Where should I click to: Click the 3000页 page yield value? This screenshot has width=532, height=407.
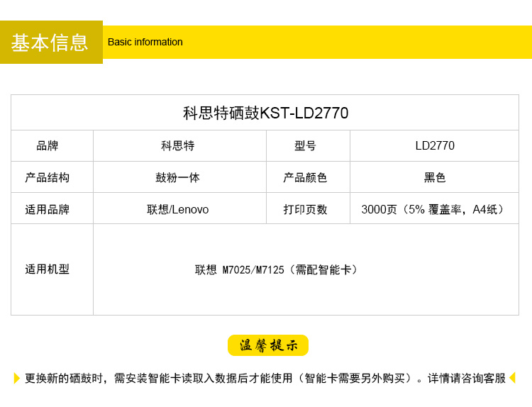coord(434,209)
